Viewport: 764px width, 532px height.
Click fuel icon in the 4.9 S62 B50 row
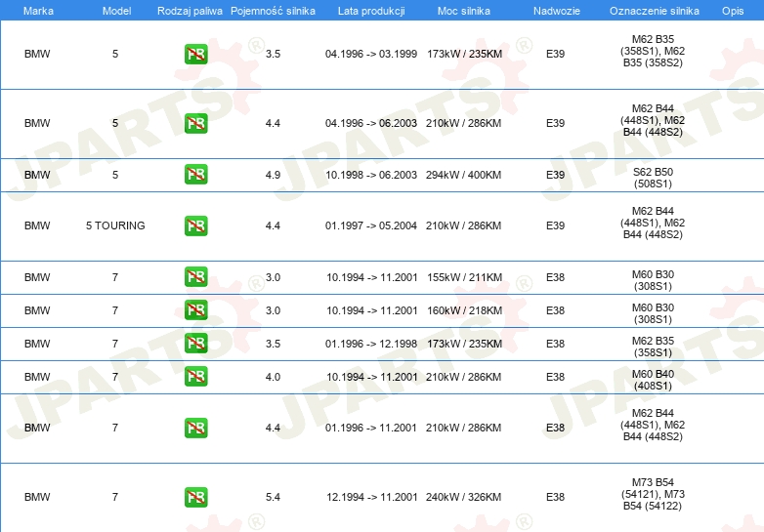coord(195,175)
